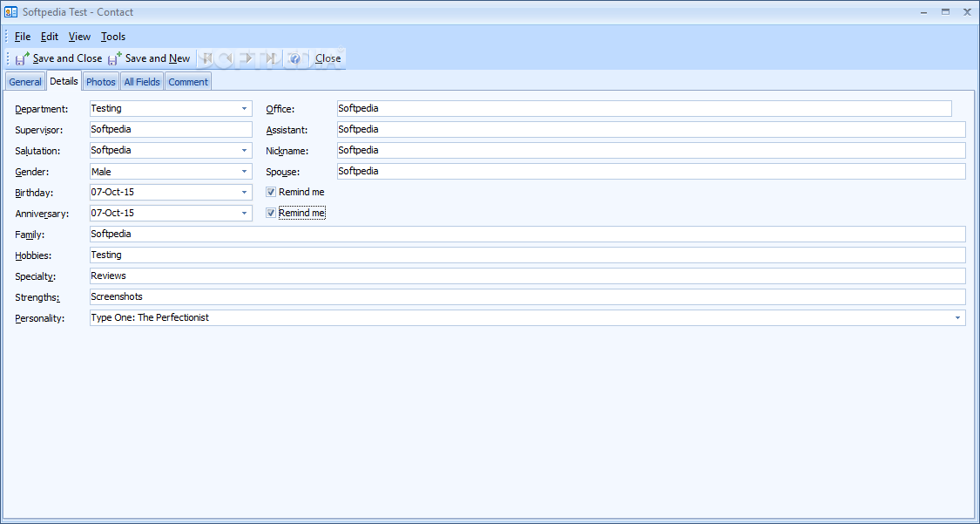Open the All Fields tab
The image size is (980, 524).
click(x=142, y=82)
